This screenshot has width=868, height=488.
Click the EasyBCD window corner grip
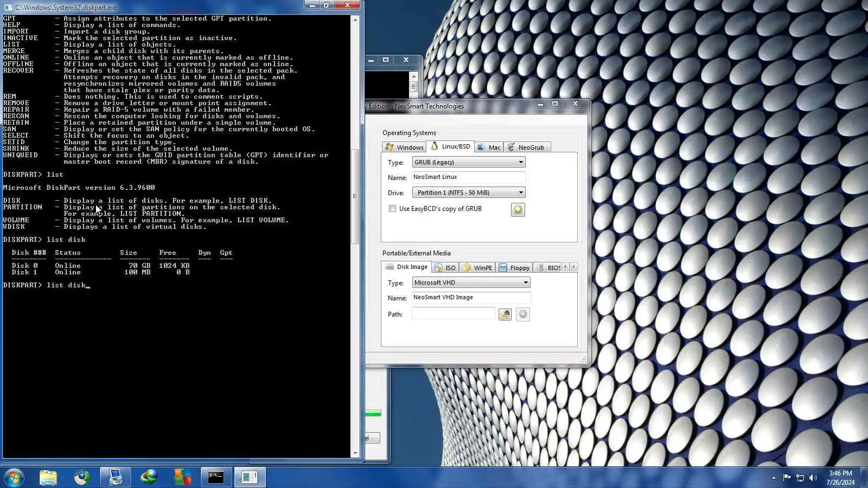pyautogui.click(x=584, y=360)
